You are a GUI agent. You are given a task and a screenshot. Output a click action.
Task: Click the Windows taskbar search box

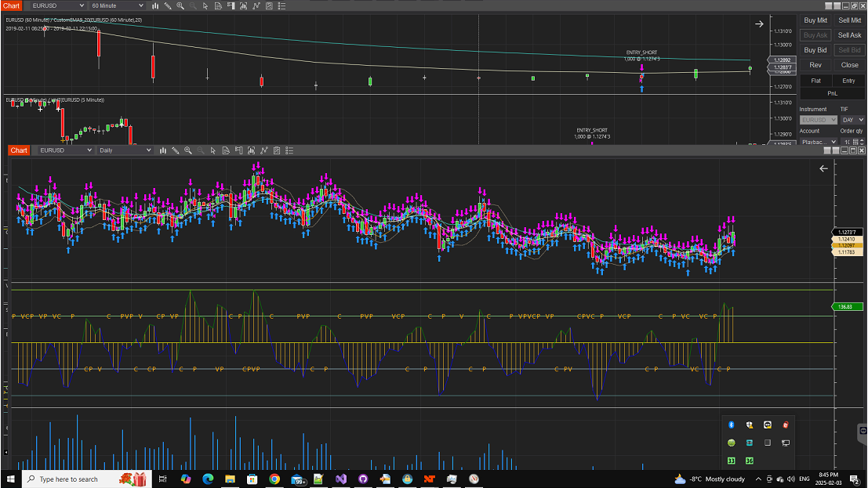click(69, 479)
